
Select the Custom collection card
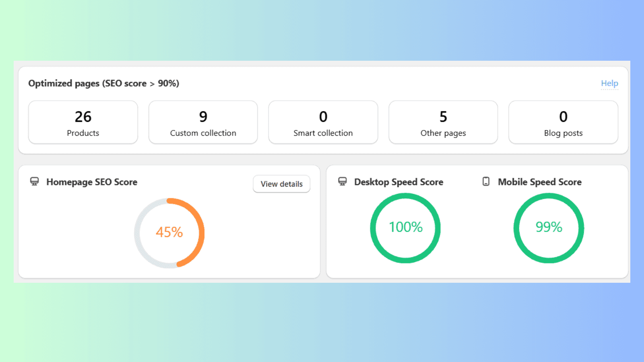tap(203, 122)
